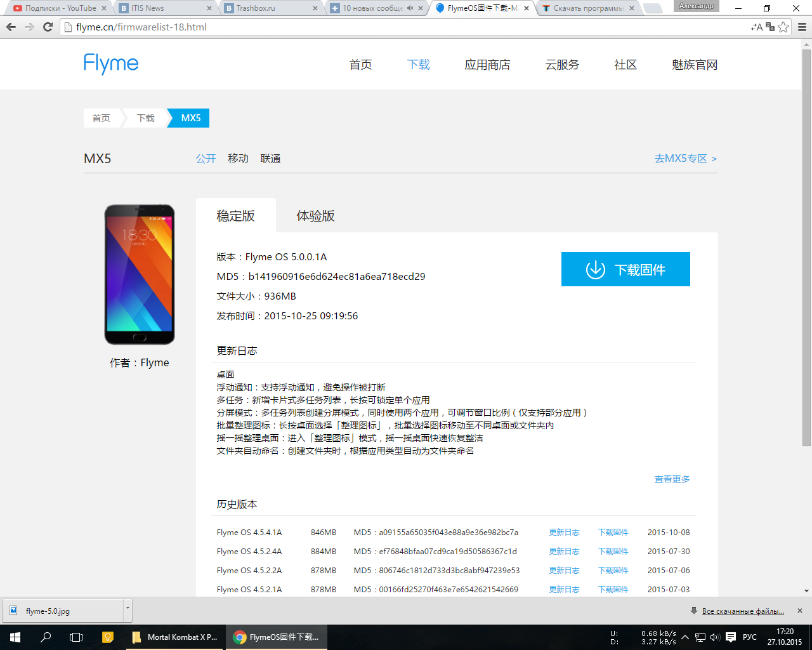Open 更新日志 for Flyme OS 4.5.2.4A
The width and height of the screenshot is (812, 650).
(565, 552)
